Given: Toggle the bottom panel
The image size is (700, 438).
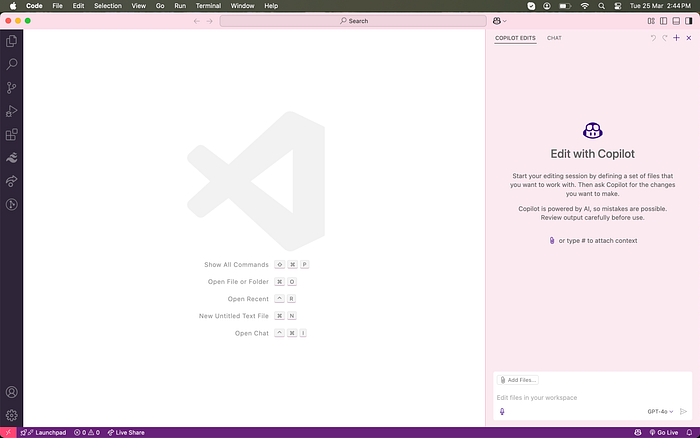Looking at the screenshot, I should [676, 21].
